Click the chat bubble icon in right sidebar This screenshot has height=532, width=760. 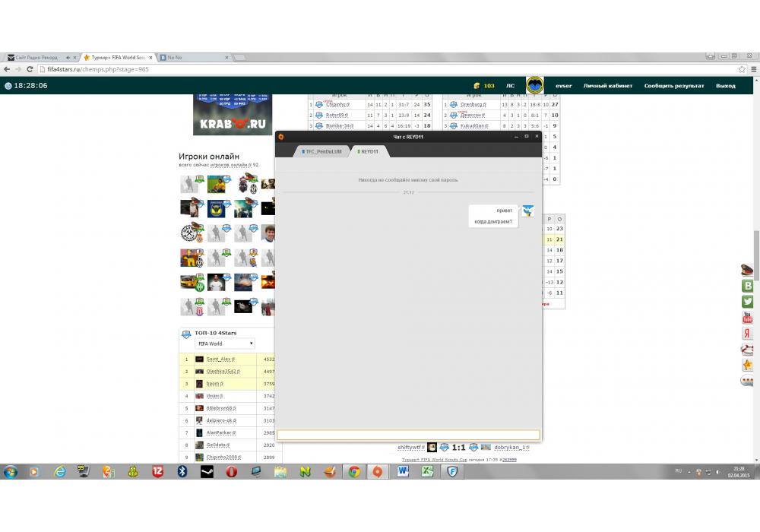click(747, 381)
